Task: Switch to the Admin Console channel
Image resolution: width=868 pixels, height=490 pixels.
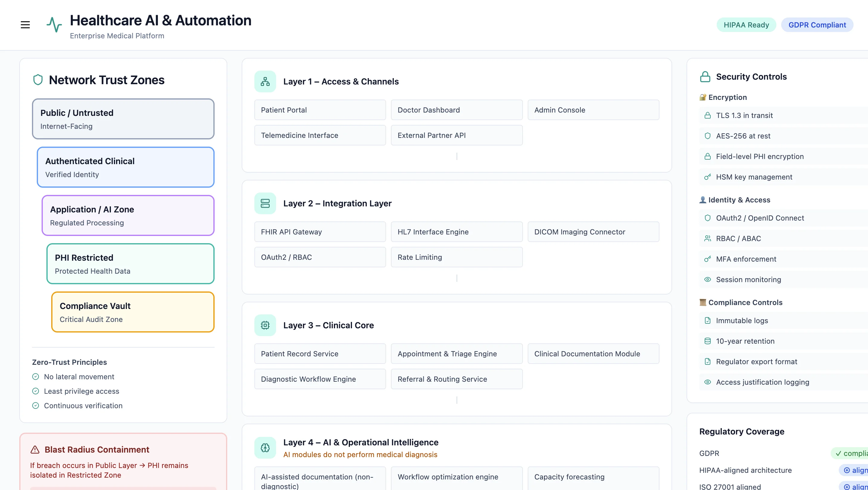Action: [x=593, y=110]
